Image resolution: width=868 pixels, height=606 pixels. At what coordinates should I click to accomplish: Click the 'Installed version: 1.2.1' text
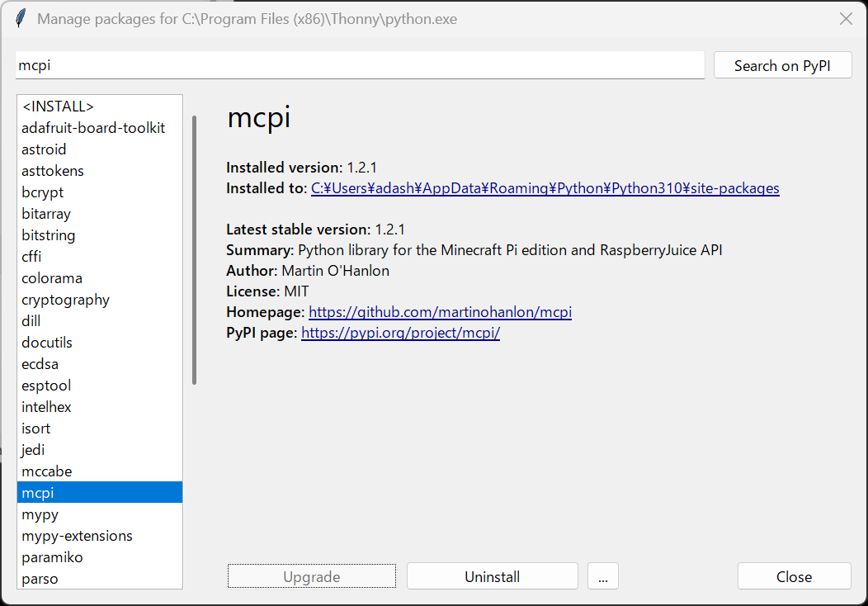tap(302, 168)
